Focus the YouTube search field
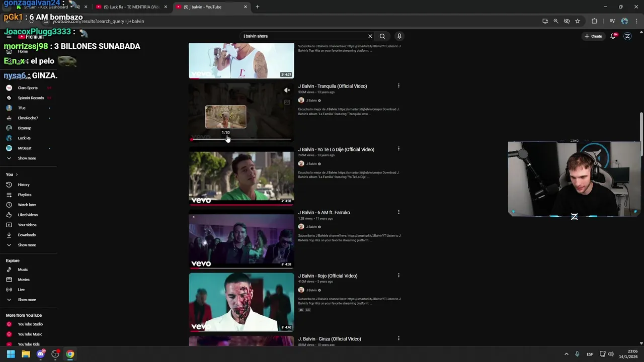This screenshot has height=362, width=644. (304, 36)
